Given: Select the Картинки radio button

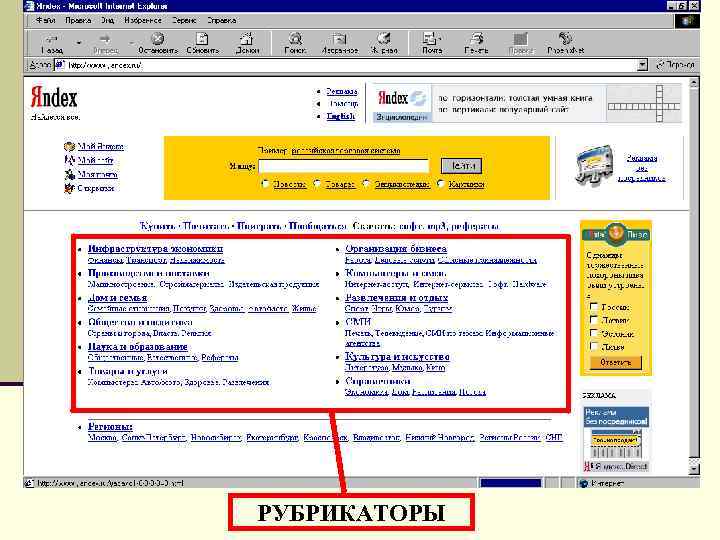Looking at the screenshot, I should [440, 184].
